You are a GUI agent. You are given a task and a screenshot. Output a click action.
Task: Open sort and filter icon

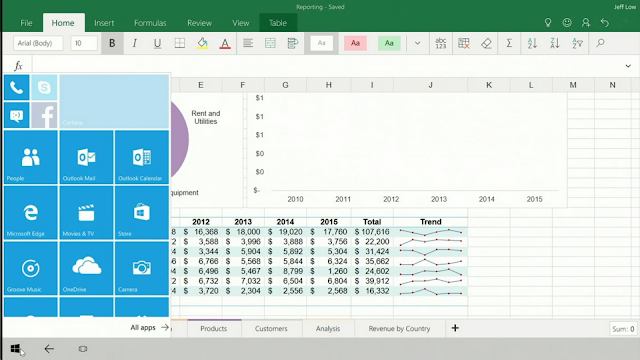[577, 43]
